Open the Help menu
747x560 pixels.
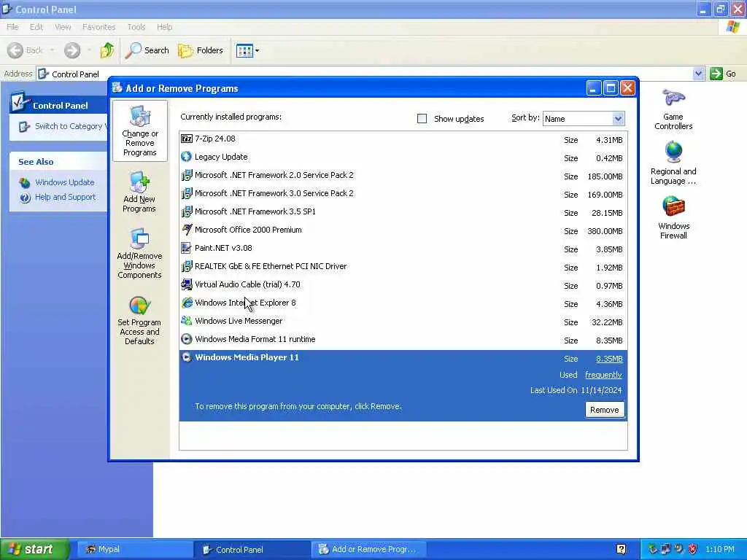pyautogui.click(x=164, y=27)
